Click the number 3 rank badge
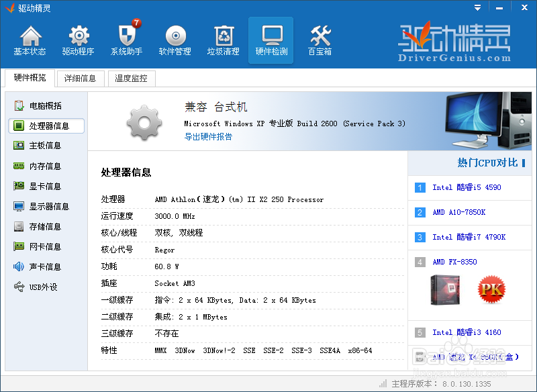537x392 pixels. coord(420,237)
